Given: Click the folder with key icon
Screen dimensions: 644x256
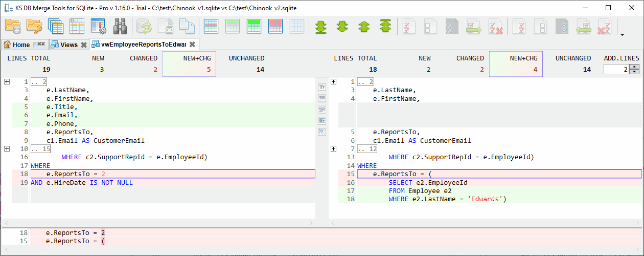Looking at the screenshot, I should point(34,26).
